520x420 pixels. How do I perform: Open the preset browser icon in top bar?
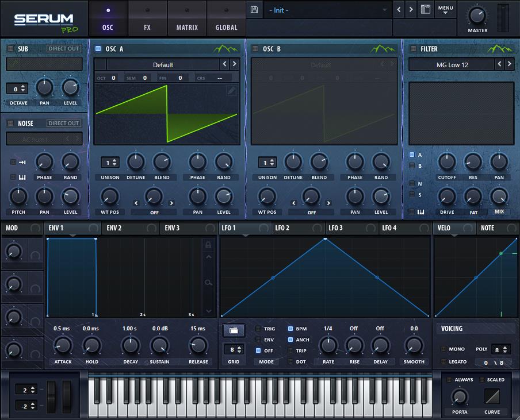tap(426, 10)
